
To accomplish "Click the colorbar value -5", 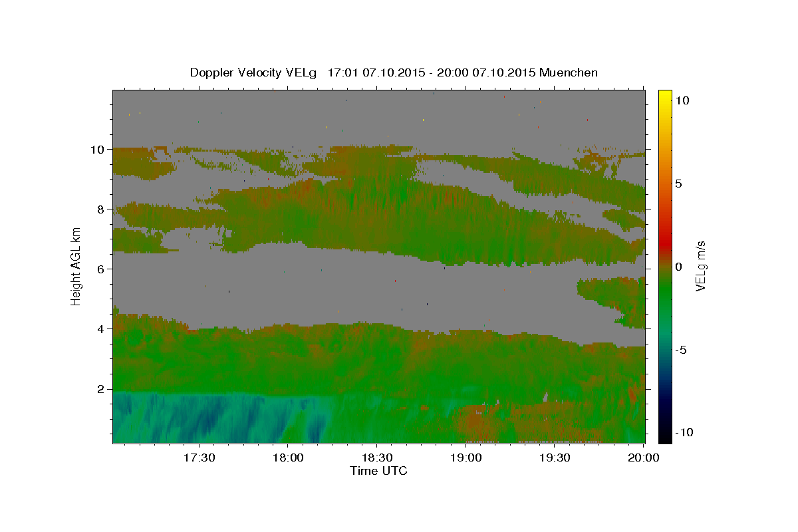I will [680, 350].
